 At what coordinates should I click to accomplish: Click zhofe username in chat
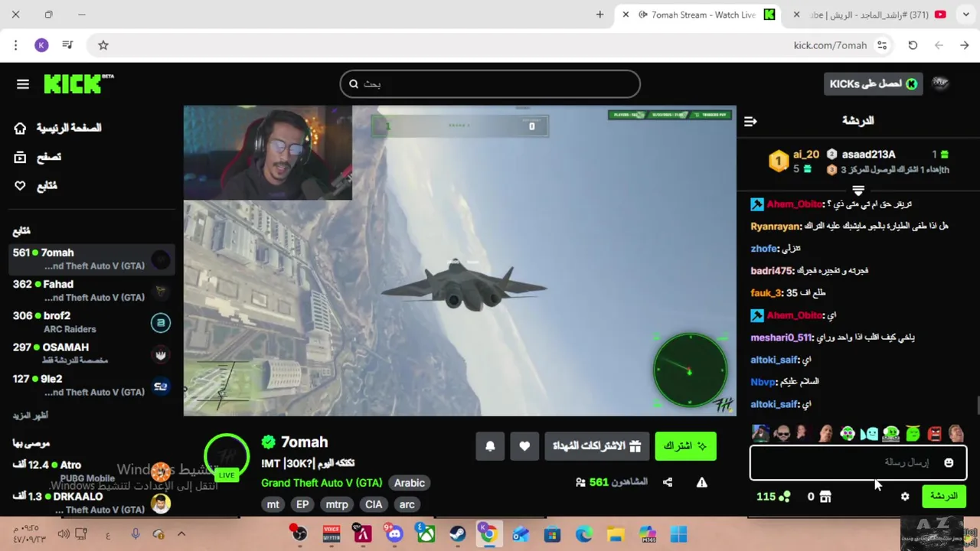[x=764, y=249]
